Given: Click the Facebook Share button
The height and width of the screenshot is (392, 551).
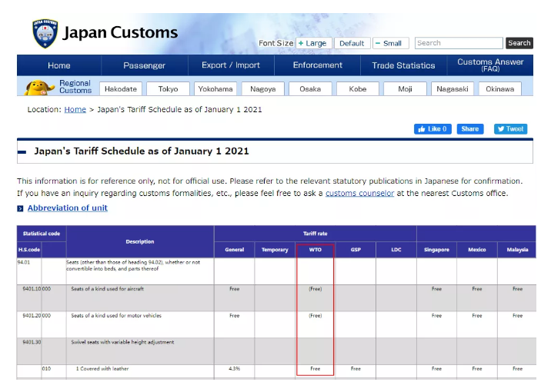Looking at the screenshot, I should (x=470, y=129).
